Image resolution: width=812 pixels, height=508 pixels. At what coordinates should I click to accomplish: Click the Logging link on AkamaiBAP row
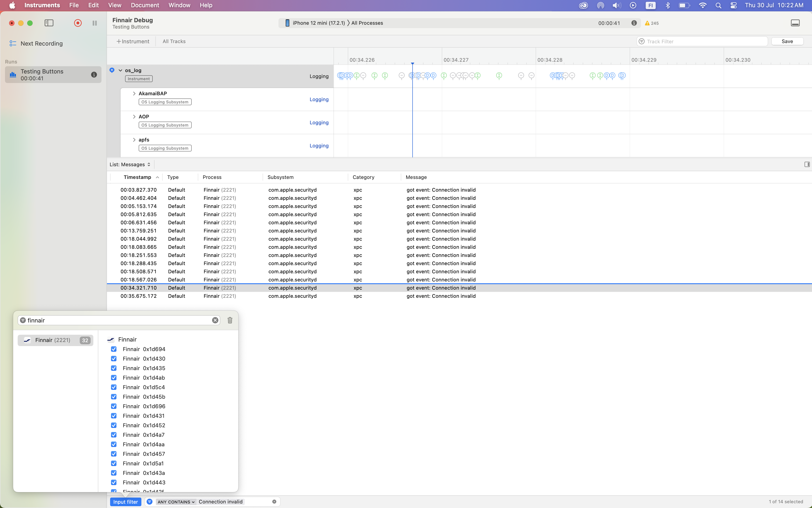(319, 100)
